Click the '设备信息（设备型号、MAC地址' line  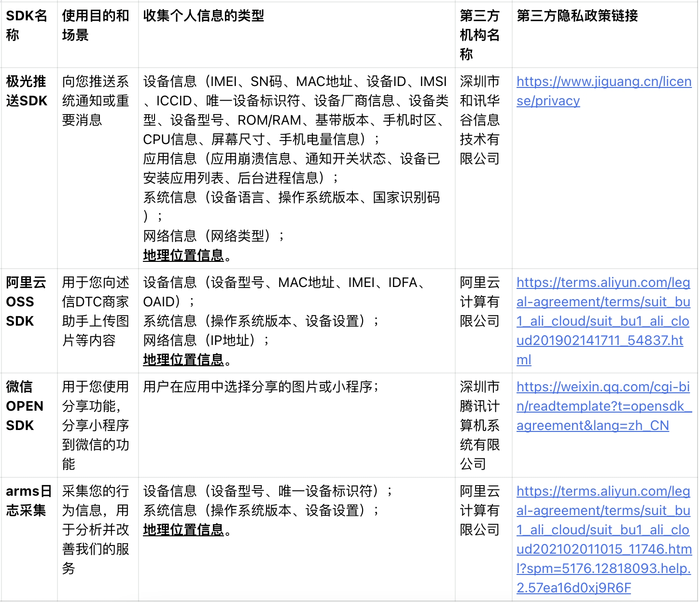point(284,292)
